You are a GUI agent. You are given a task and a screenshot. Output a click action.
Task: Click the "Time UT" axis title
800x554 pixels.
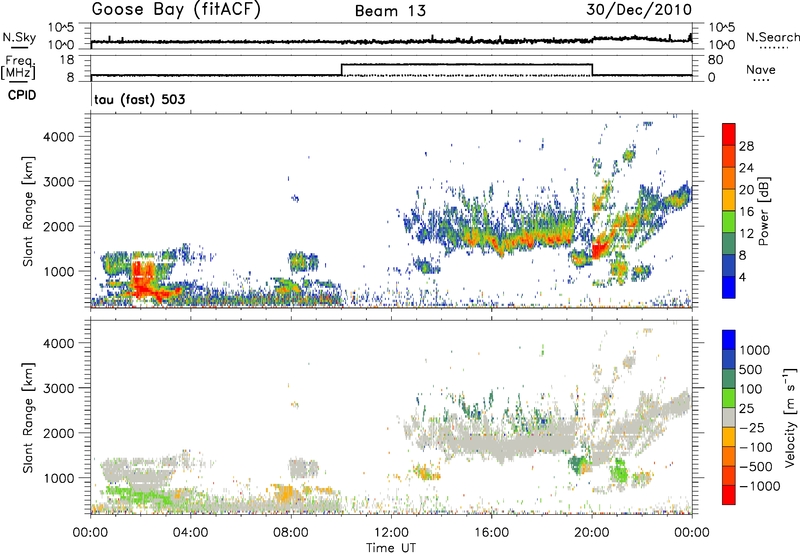[x=391, y=548]
